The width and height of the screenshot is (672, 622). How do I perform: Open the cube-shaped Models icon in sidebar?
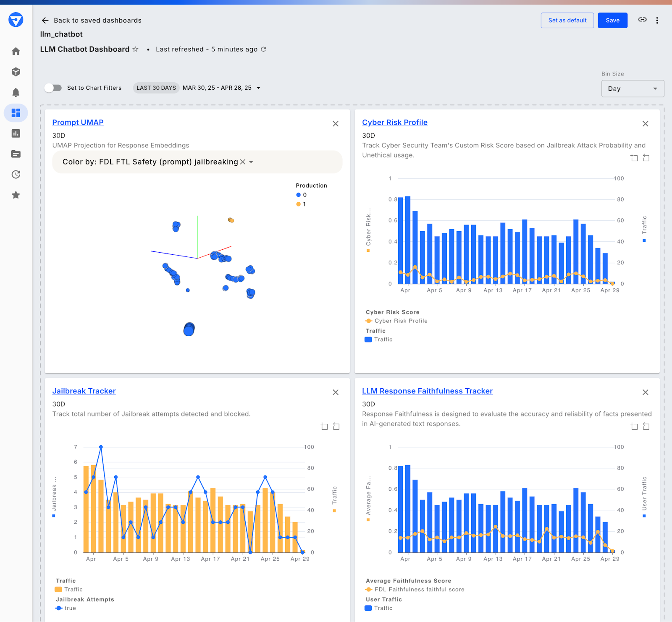[x=16, y=72]
